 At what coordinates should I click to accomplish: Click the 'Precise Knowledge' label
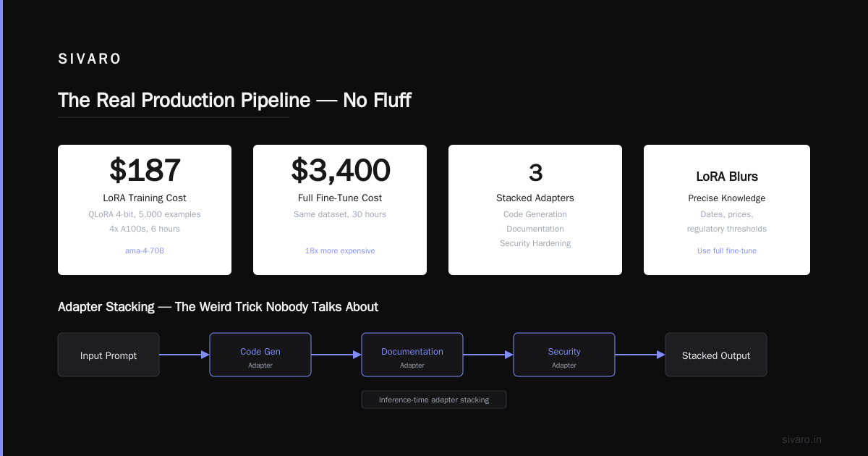click(727, 198)
